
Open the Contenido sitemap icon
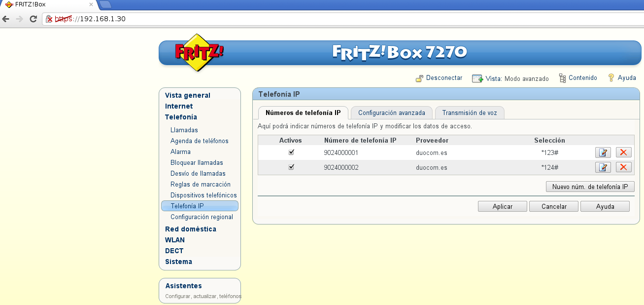coord(562,78)
